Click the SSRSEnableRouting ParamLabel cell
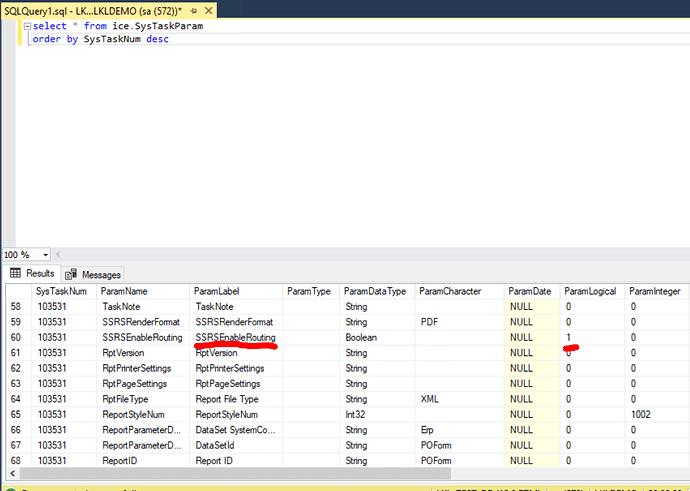 coord(236,337)
